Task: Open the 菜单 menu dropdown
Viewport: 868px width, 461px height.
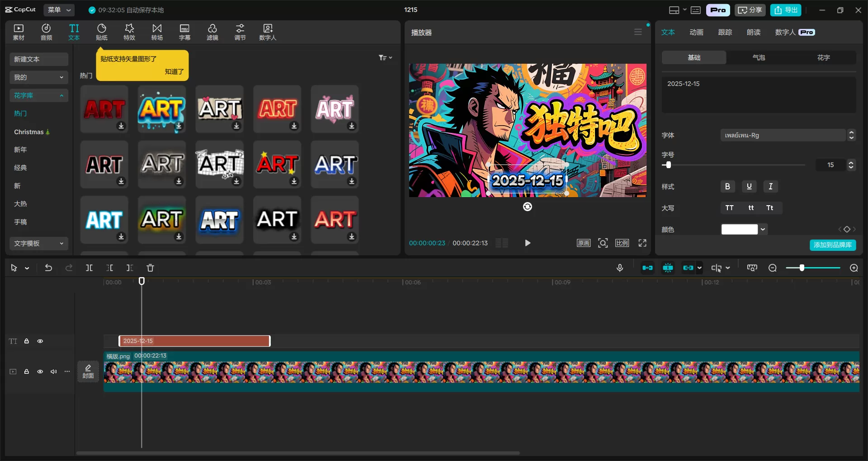Action: 60,10
